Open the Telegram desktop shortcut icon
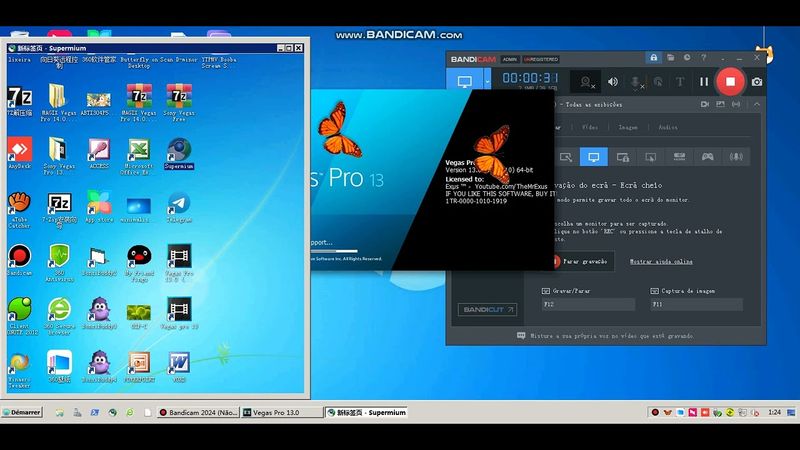 (x=179, y=203)
